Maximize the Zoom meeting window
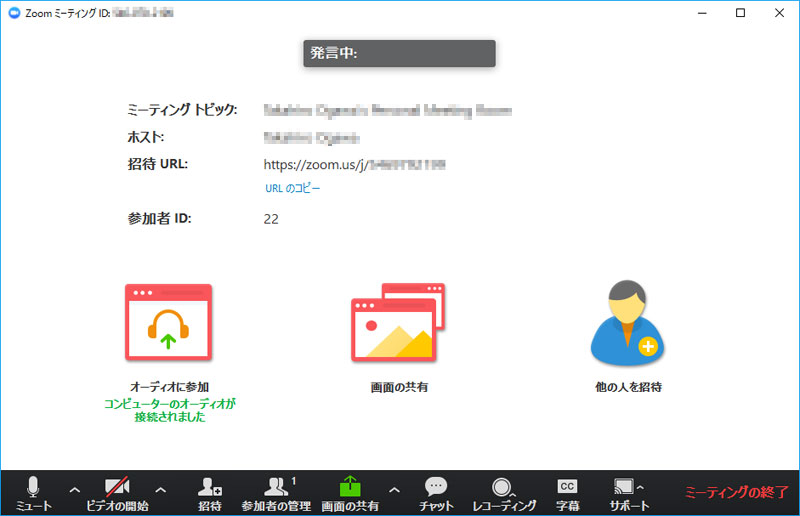Viewport: 800px width, 516px height. pos(740,13)
